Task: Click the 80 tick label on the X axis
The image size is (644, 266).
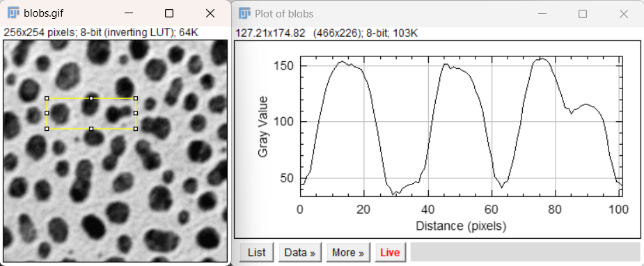Action: [556, 210]
